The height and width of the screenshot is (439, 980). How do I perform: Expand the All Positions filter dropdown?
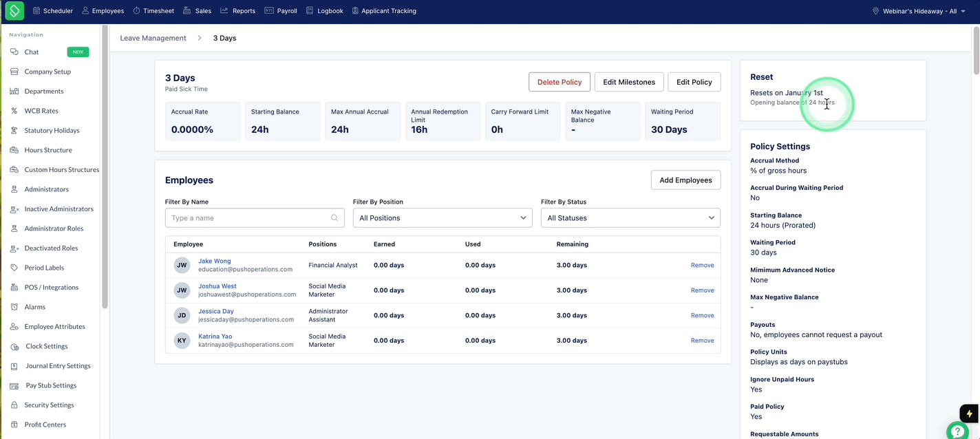tap(443, 218)
